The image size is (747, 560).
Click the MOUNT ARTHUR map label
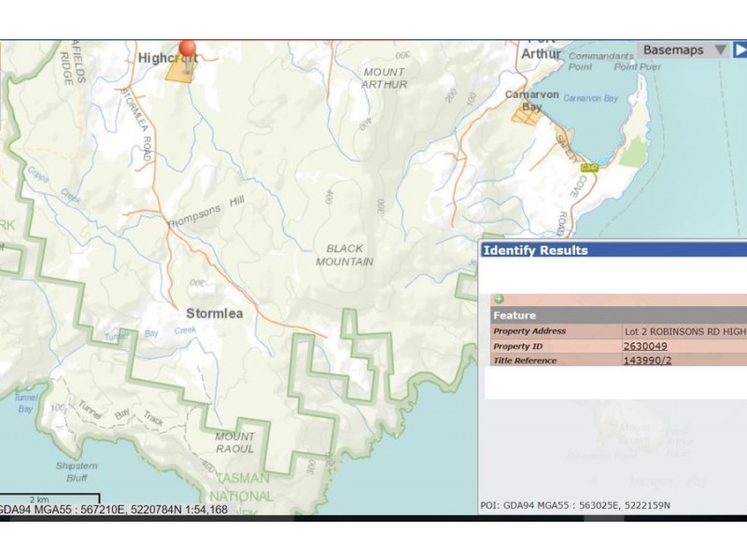384,78
